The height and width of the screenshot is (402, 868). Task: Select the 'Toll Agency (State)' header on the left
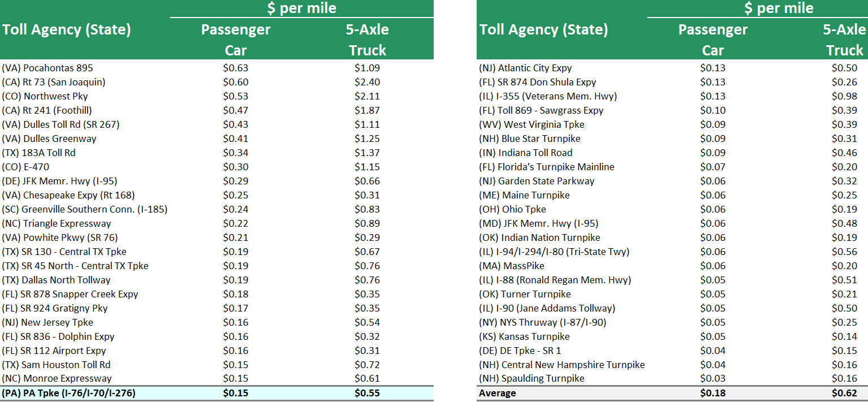point(67,29)
